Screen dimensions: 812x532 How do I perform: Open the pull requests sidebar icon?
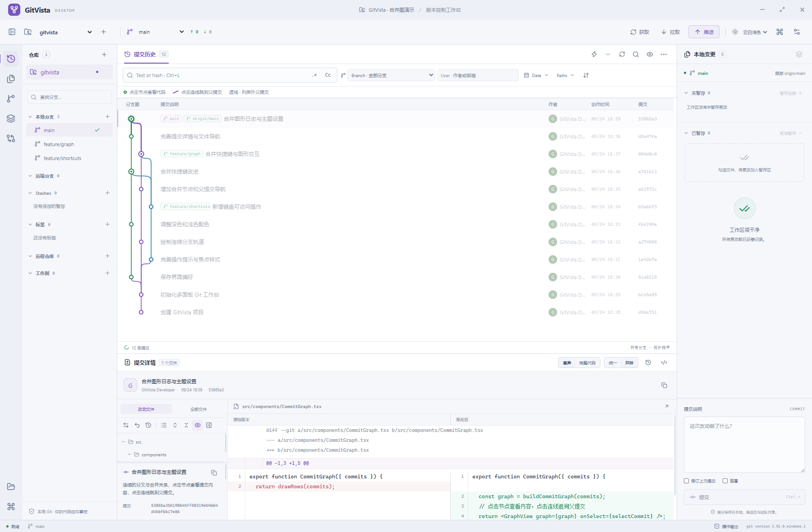pos(11,138)
